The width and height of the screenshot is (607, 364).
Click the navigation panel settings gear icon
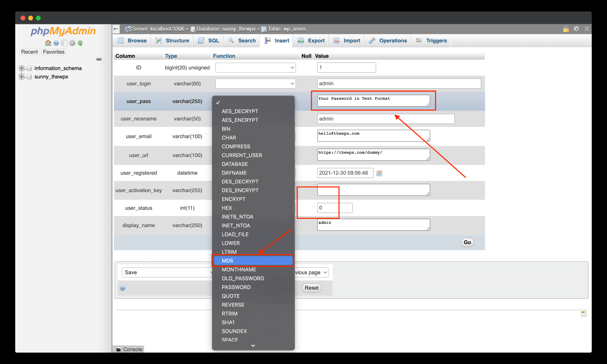72,43
